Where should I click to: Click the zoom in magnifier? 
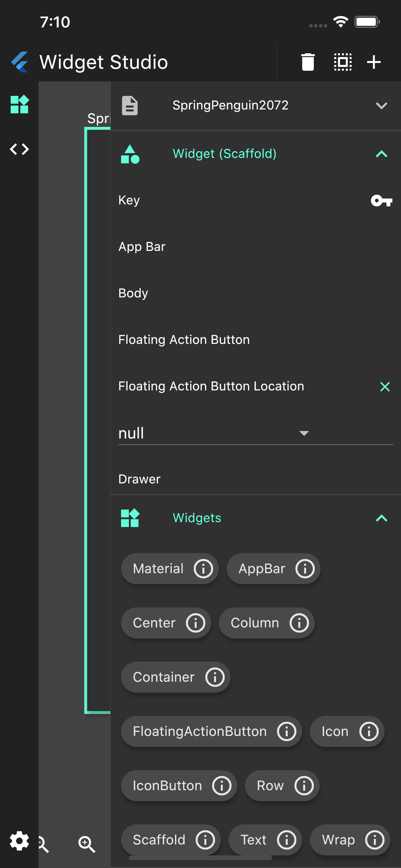tap(86, 844)
